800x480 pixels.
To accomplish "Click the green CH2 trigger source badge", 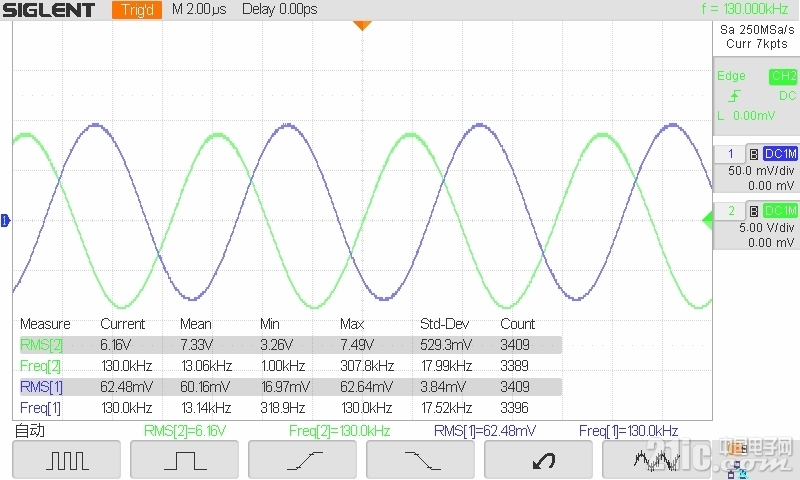I will (x=783, y=77).
